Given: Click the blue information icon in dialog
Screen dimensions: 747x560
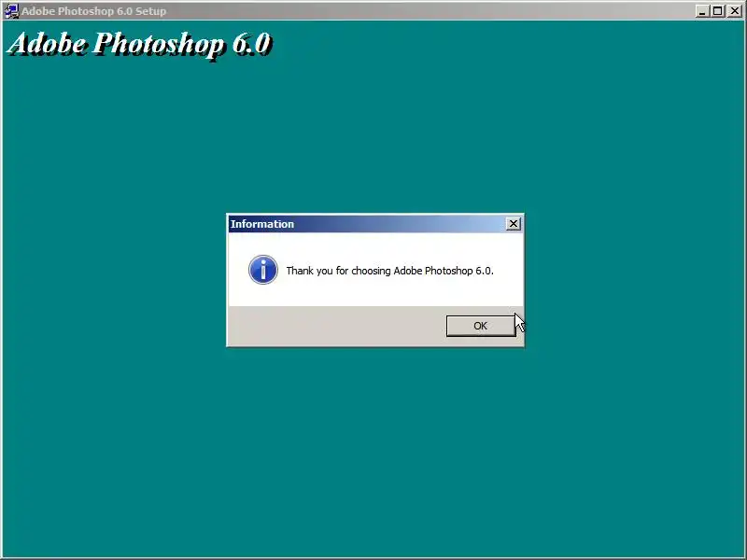Looking at the screenshot, I should click(263, 270).
